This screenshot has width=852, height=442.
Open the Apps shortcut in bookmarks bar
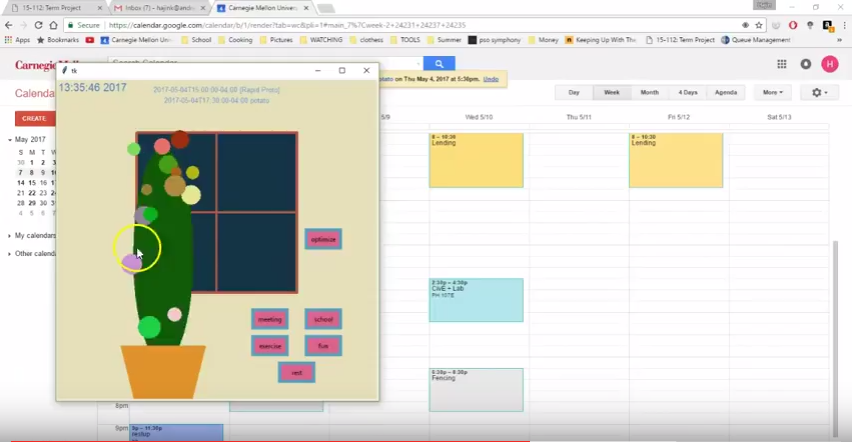17,40
